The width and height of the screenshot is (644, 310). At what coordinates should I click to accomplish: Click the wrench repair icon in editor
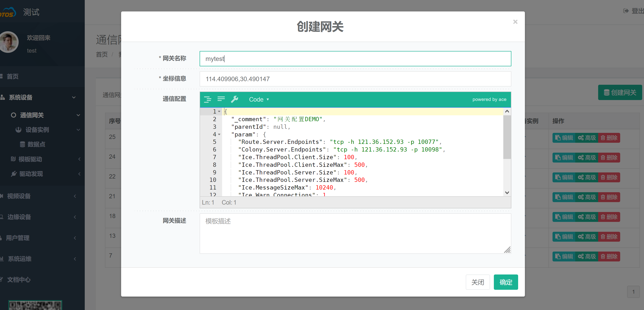(234, 99)
